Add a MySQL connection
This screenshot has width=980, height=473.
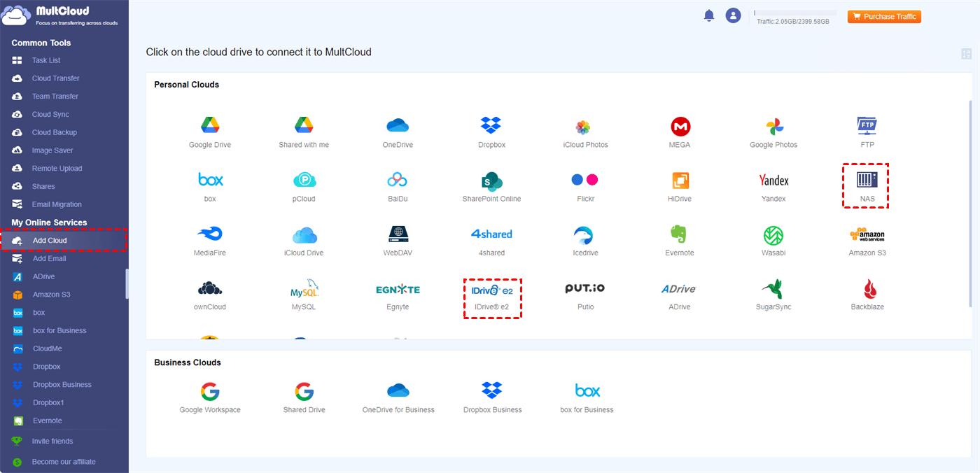[304, 288]
